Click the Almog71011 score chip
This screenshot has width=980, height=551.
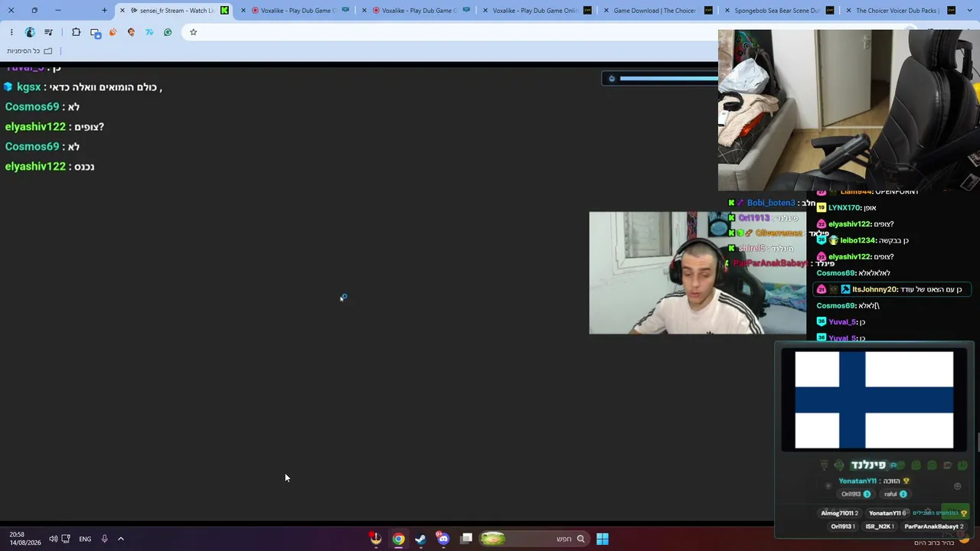840,513
